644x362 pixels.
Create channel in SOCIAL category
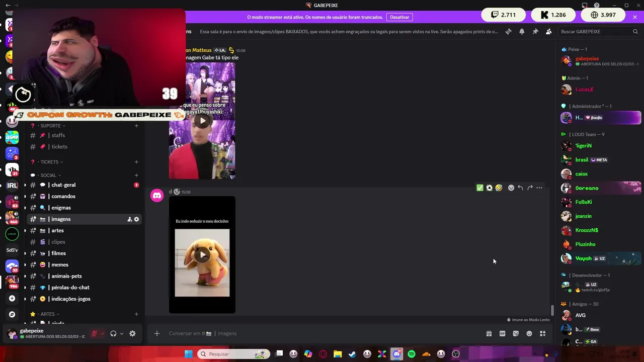136,175
